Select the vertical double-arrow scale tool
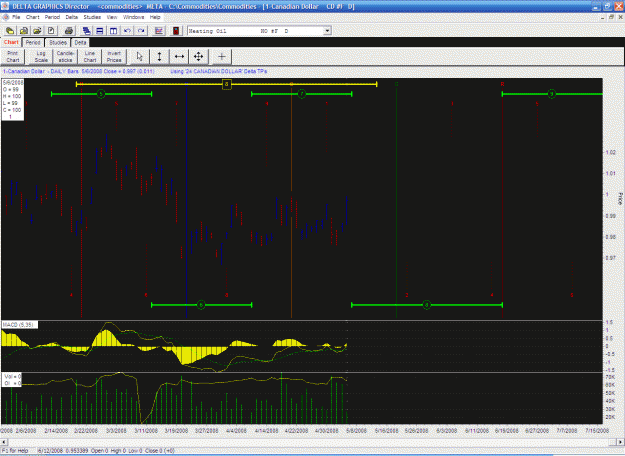625x456 pixels. (159, 57)
